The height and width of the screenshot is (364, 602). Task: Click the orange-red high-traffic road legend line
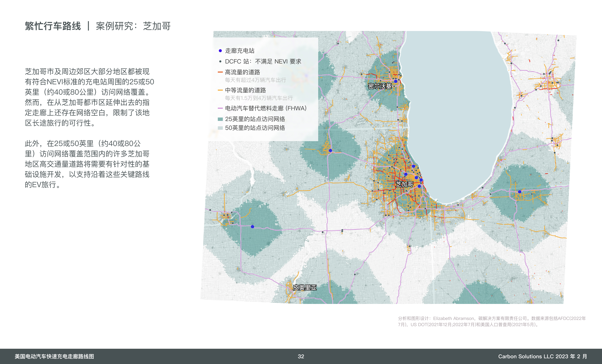coord(220,72)
